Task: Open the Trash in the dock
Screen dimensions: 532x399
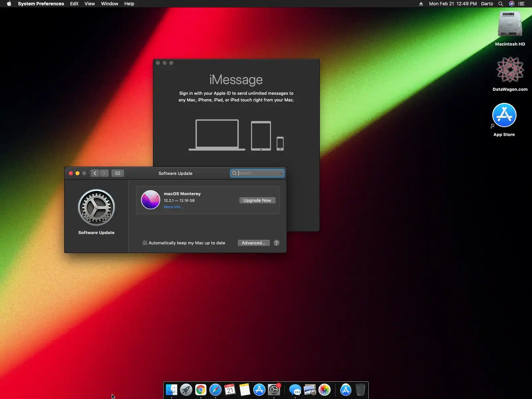Action: pyautogui.click(x=360, y=390)
